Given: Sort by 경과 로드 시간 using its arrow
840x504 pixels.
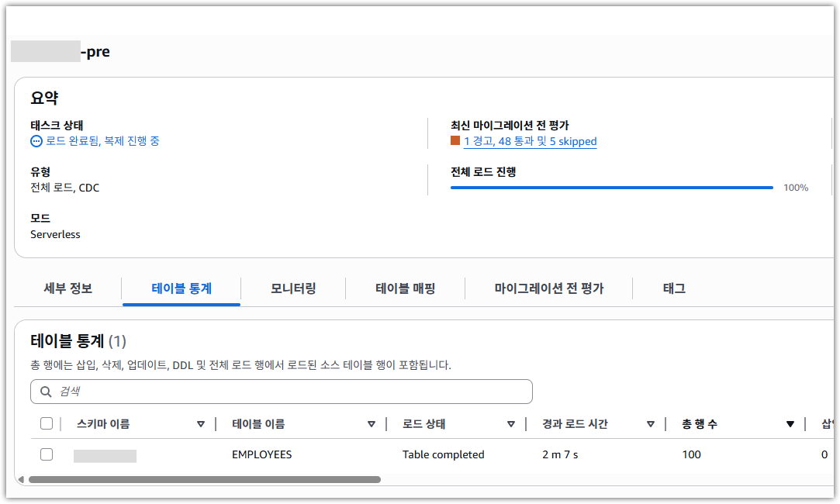Looking at the screenshot, I should (651, 424).
